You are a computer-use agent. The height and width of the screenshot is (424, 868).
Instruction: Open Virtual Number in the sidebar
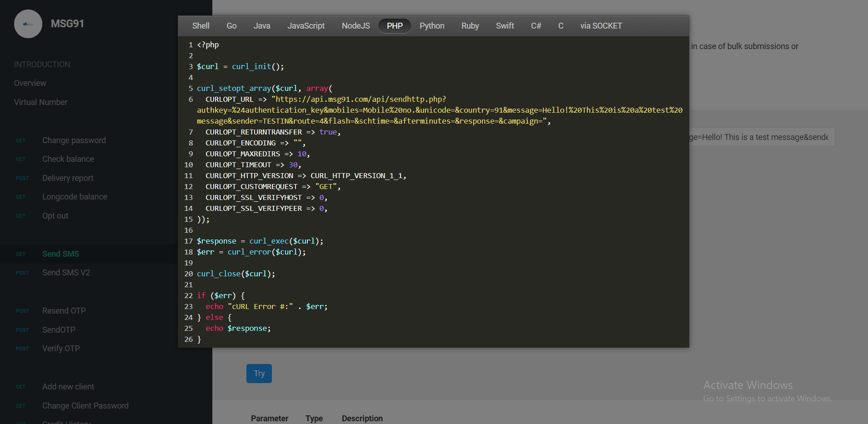pos(40,102)
